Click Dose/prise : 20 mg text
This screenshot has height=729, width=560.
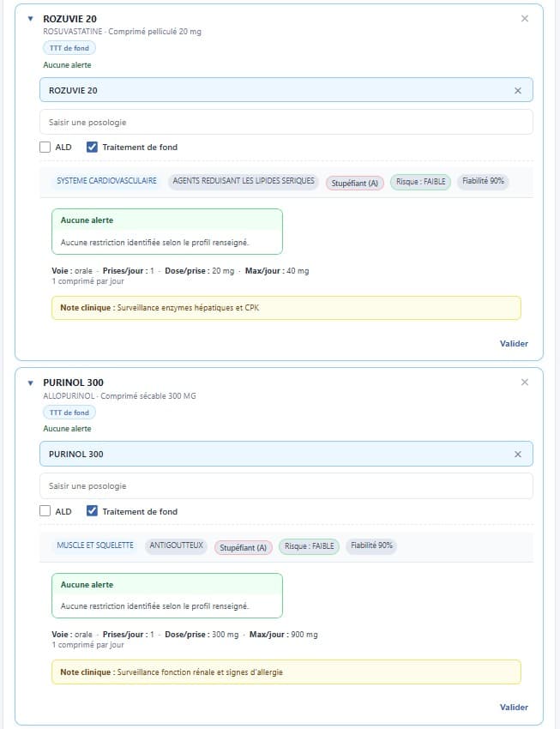pyautogui.click(x=199, y=270)
